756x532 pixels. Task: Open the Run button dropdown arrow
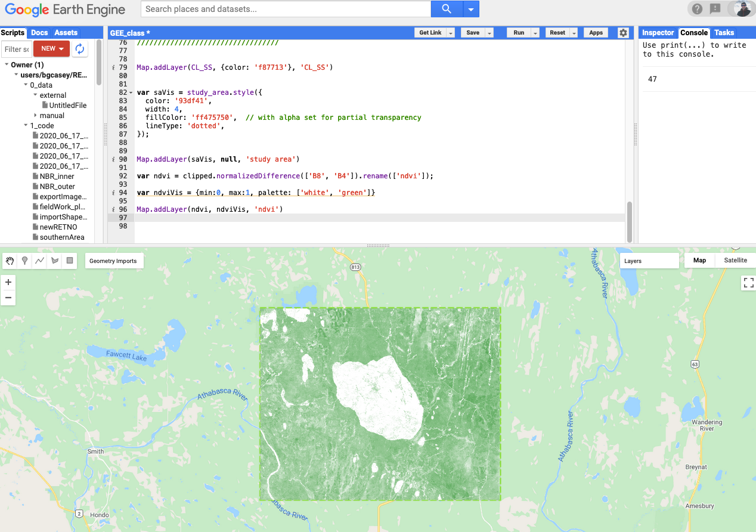(x=535, y=33)
